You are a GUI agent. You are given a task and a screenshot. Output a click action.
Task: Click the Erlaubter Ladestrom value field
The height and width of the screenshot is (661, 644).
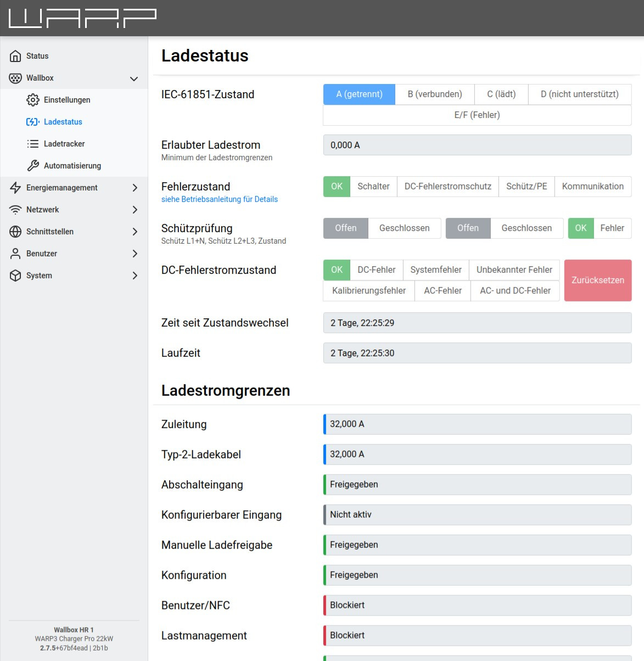[477, 145]
